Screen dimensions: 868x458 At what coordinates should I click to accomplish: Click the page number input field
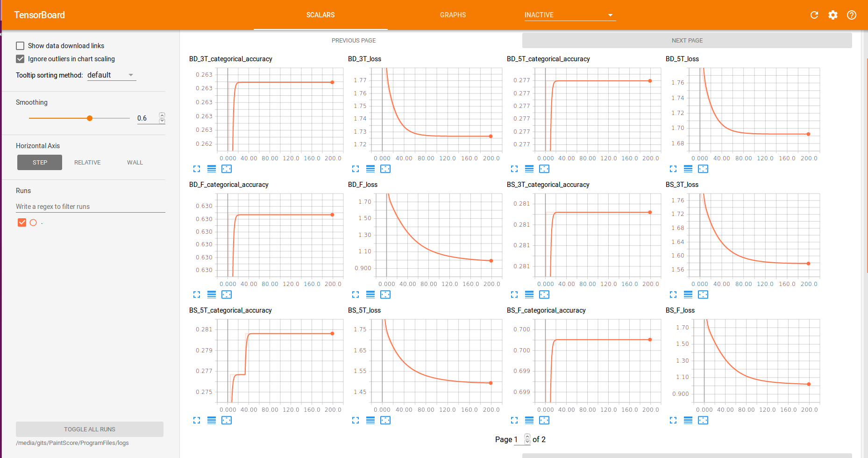tap(519, 439)
